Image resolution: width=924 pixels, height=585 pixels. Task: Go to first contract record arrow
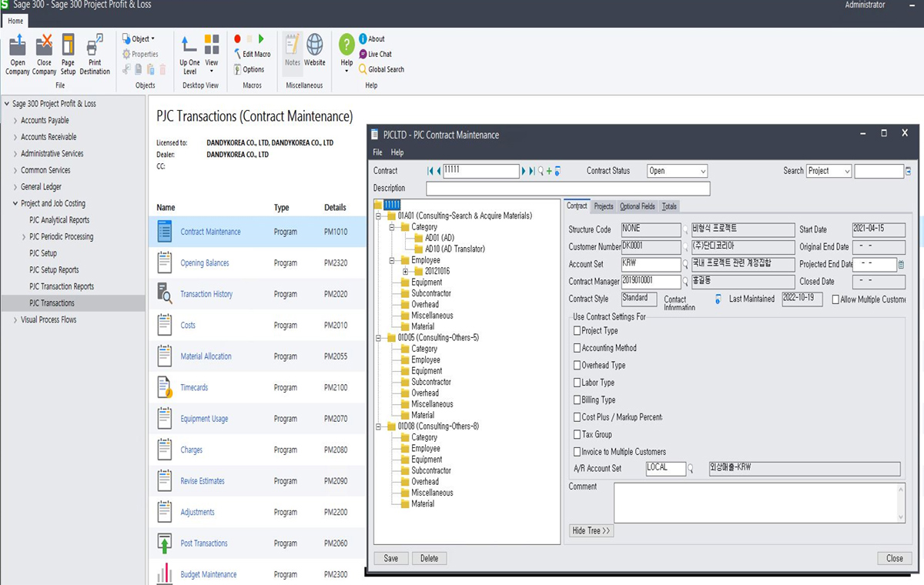(430, 171)
